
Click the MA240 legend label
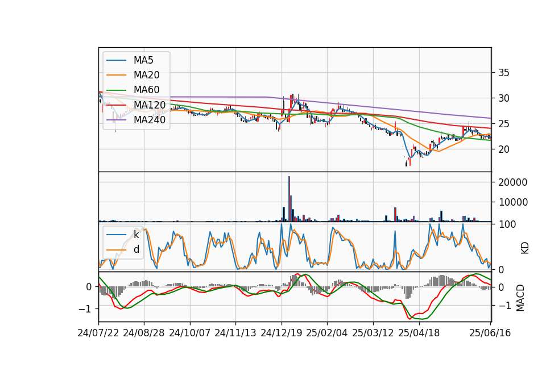point(150,120)
